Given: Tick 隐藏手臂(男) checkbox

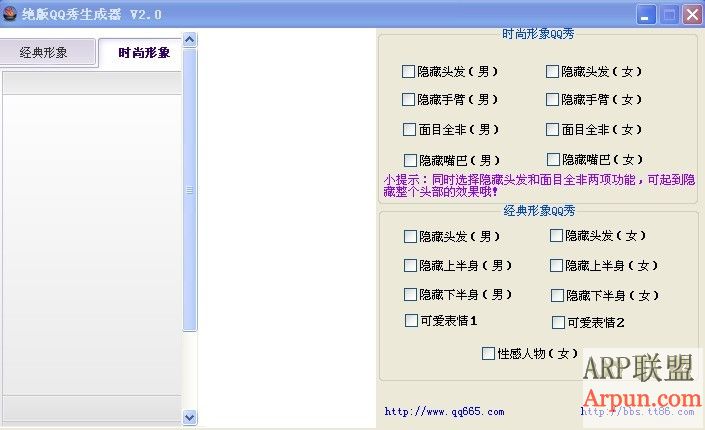Looking at the screenshot, I should [408, 99].
